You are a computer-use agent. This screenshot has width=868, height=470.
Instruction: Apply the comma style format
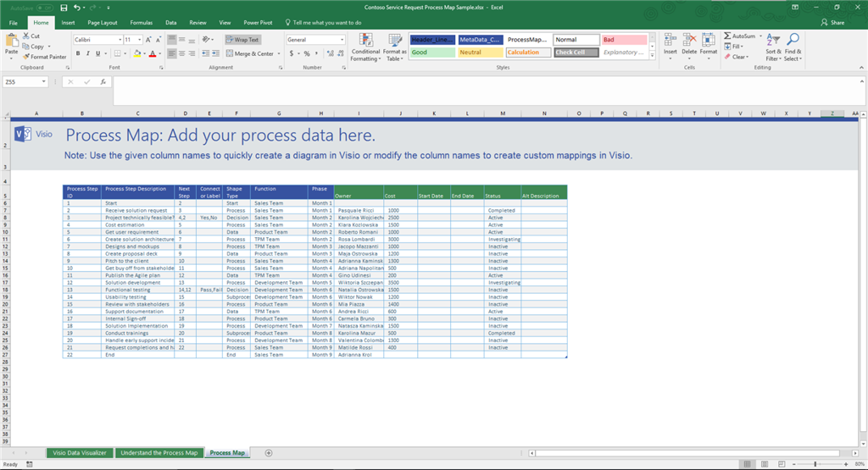coord(316,53)
